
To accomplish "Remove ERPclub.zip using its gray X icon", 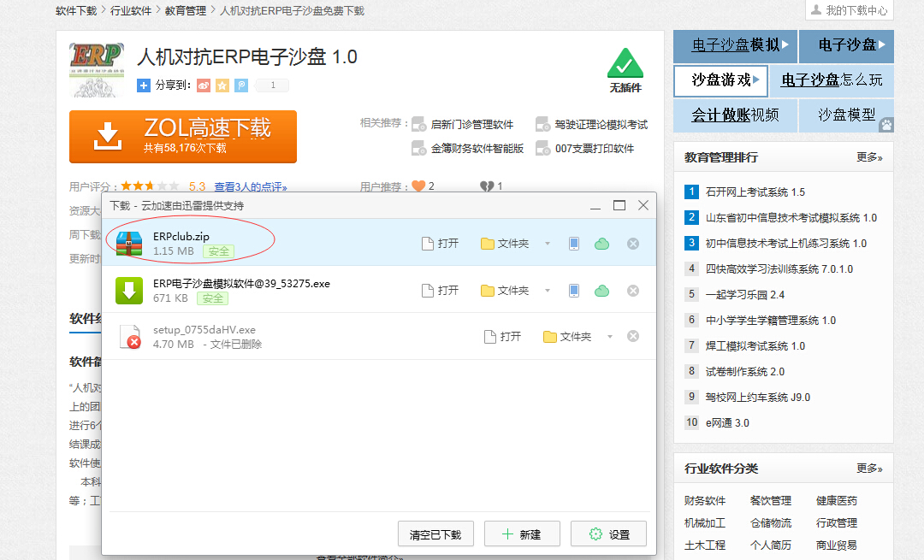I will click(633, 244).
